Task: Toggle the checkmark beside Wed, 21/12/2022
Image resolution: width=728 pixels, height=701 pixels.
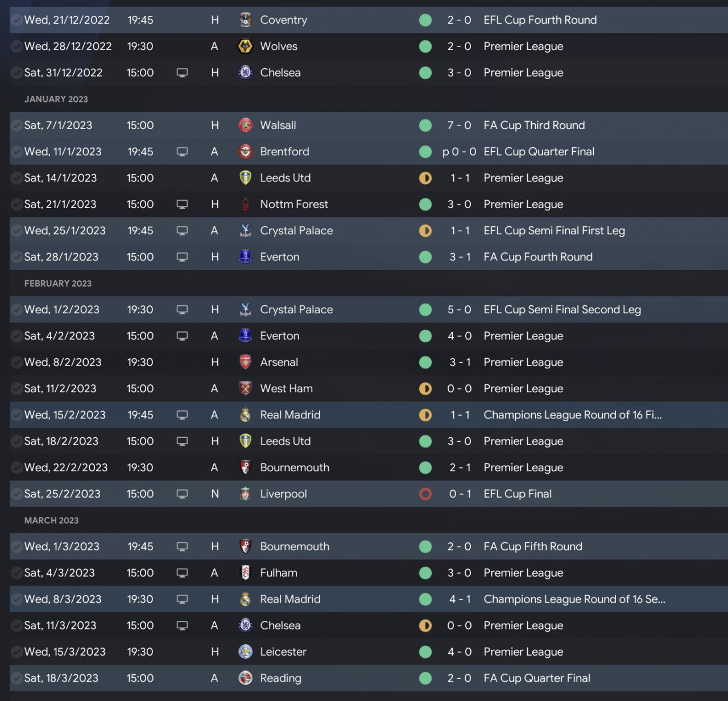Action: click(x=16, y=20)
